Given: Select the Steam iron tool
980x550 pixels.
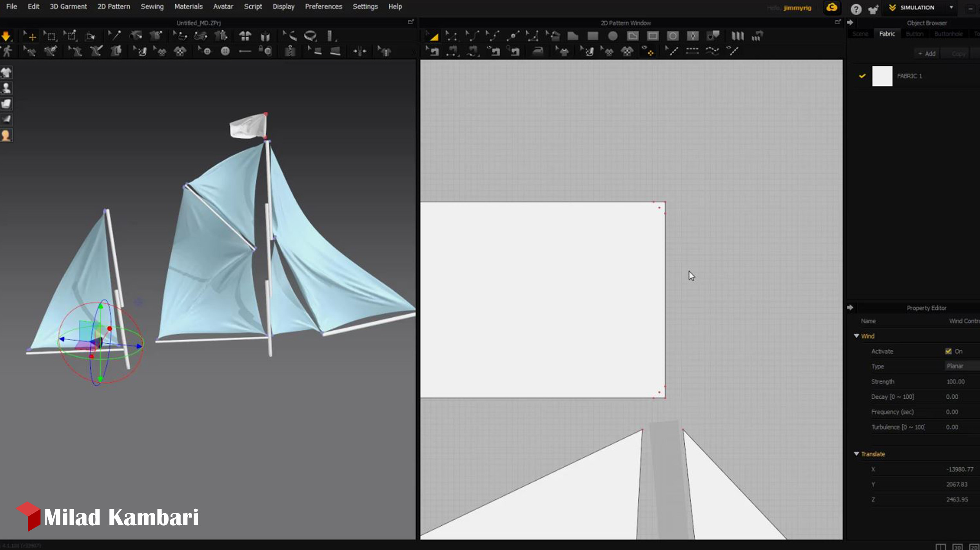Looking at the screenshot, I should 538,51.
